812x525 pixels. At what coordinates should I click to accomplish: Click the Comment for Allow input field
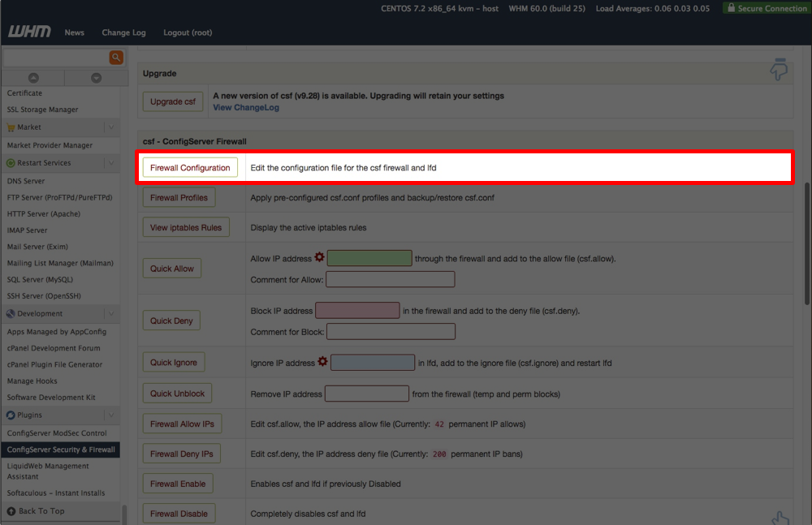pos(391,279)
